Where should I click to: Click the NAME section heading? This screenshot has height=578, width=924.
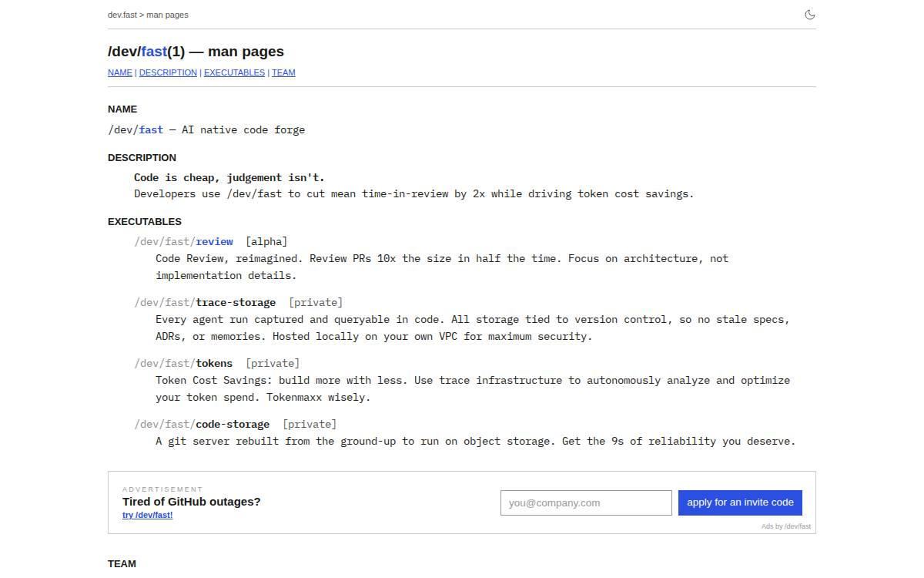tap(122, 109)
